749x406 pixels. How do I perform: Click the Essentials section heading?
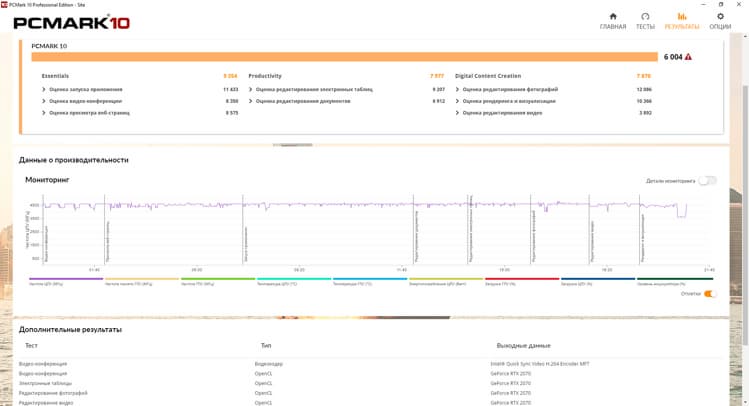point(55,76)
